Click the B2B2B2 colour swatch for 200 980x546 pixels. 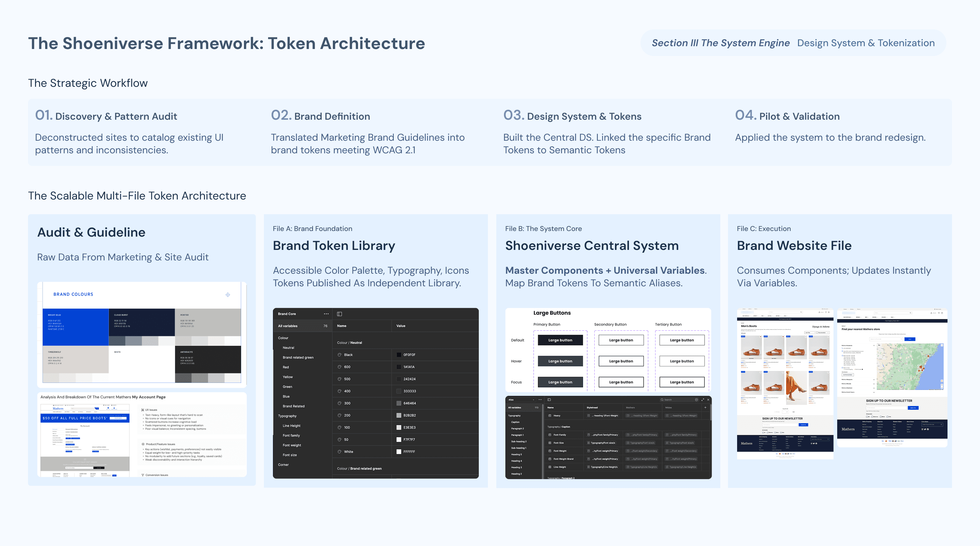399,415
